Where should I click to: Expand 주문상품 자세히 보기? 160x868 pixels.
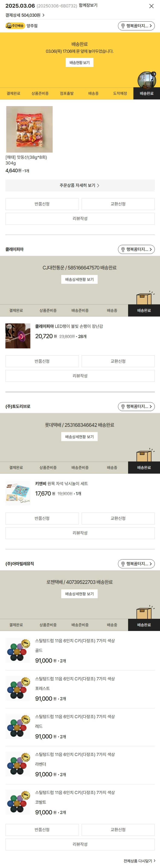point(80,185)
